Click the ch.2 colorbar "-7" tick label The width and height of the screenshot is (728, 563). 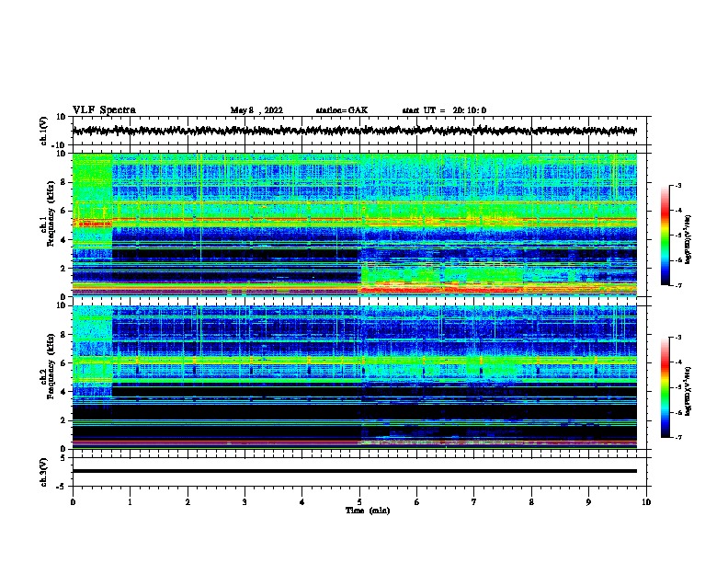pyautogui.click(x=677, y=437)
